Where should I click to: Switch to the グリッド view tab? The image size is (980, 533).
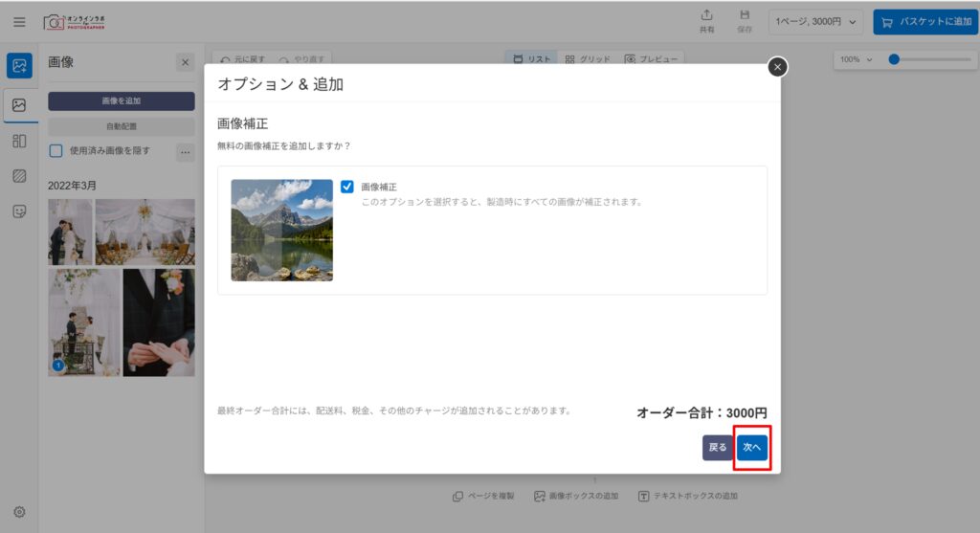pyautogui.click(x=588, y=59)
